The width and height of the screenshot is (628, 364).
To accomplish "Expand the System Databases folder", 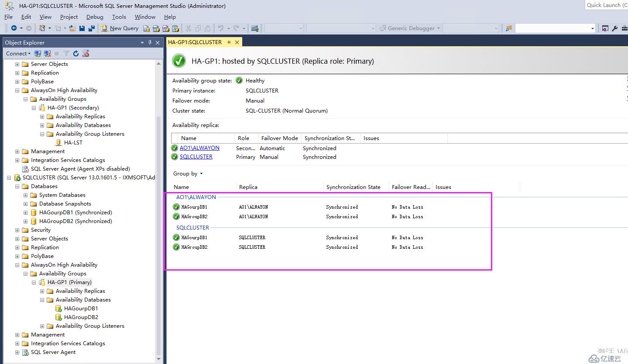I will [x=26, y=195].
